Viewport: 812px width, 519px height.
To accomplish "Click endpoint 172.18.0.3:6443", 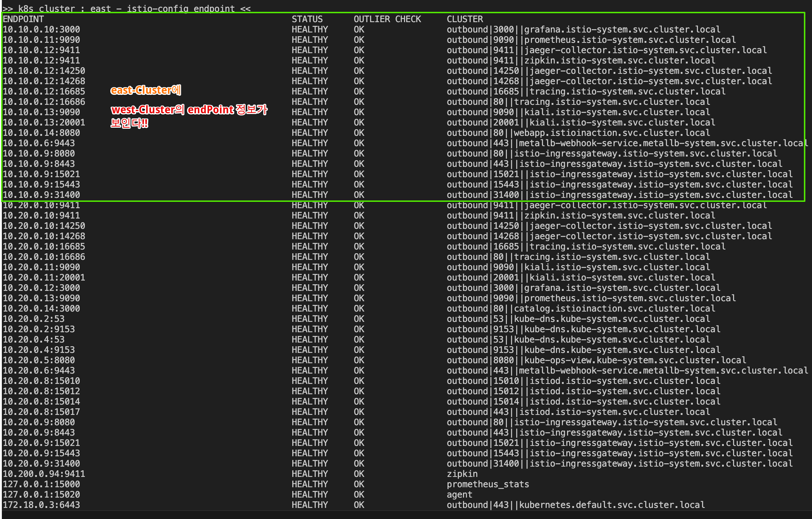I will click(x=41, y=505).
